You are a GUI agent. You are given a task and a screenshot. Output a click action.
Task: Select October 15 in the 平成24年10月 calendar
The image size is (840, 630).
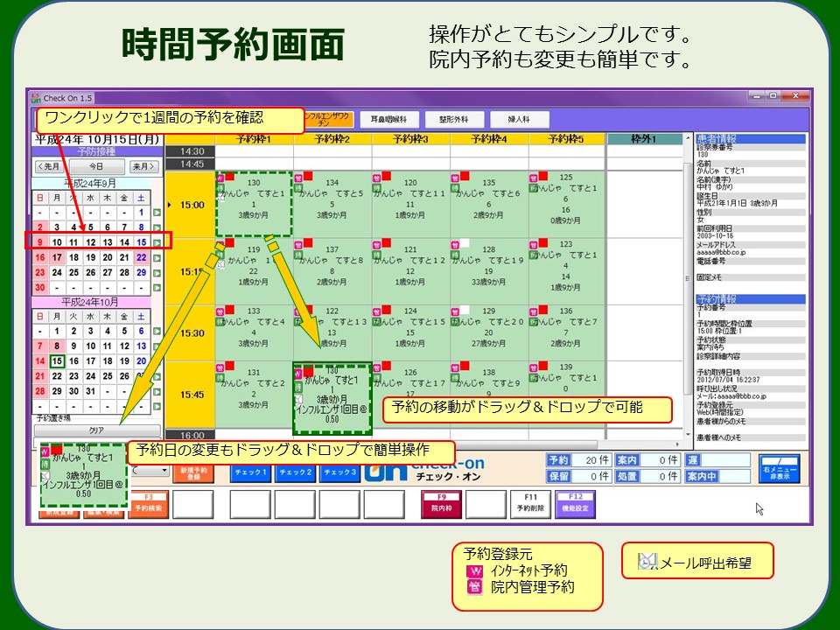point(57,361)
